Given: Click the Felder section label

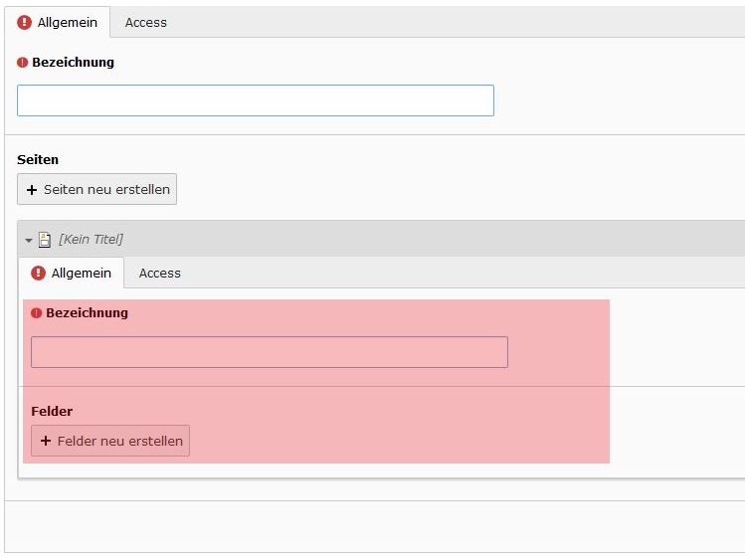Looking at the screenshot, I should 52,411.
